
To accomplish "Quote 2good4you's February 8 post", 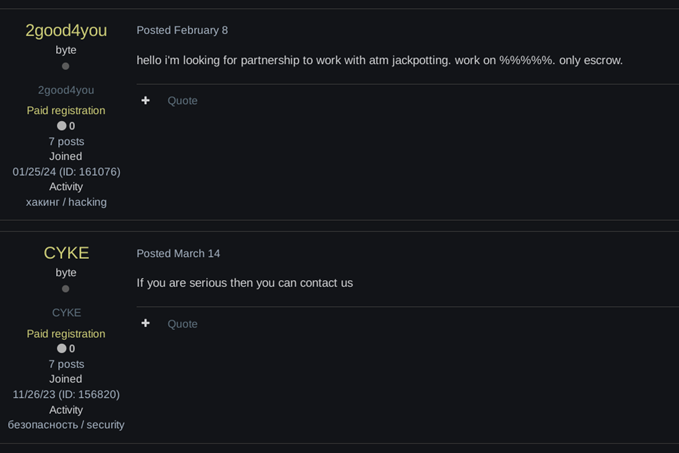I will (x=182, y=101).
